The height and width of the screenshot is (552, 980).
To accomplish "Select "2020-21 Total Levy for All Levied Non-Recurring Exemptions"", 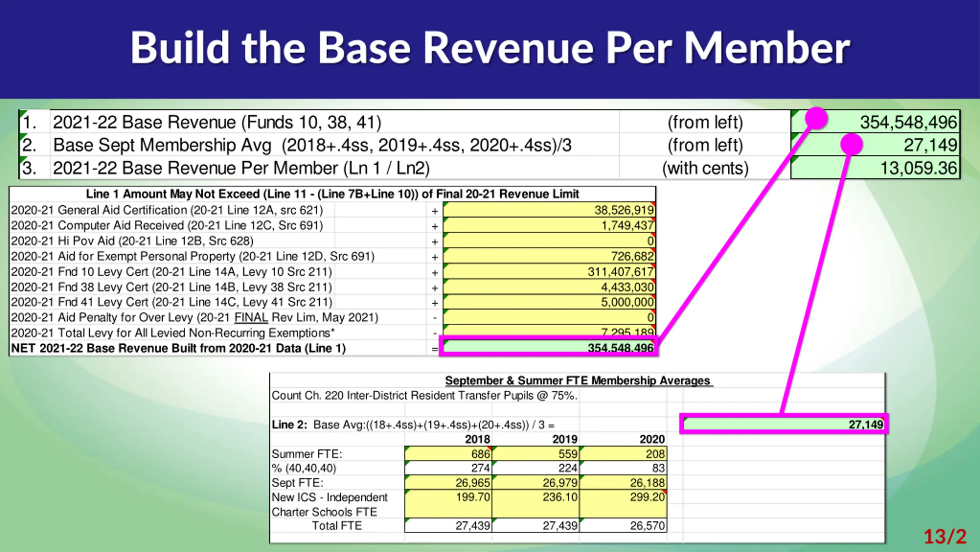I will pyautogui.click(x=173, y=333).
